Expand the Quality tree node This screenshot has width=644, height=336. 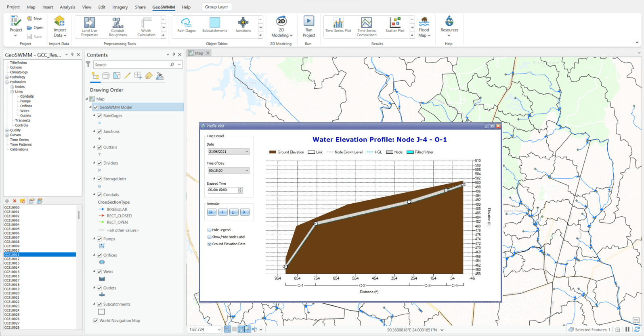click(x=7, y=130)
